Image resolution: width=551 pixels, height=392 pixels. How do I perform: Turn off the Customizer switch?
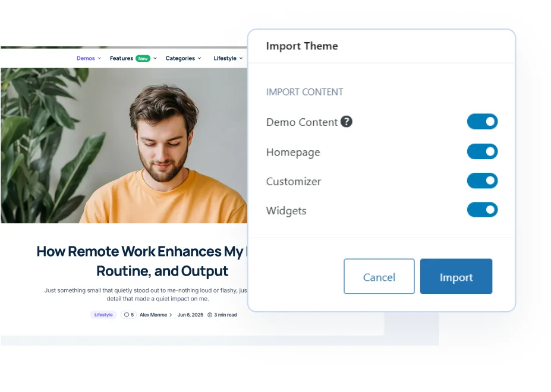pyautogui.click(x=482, y=181)
